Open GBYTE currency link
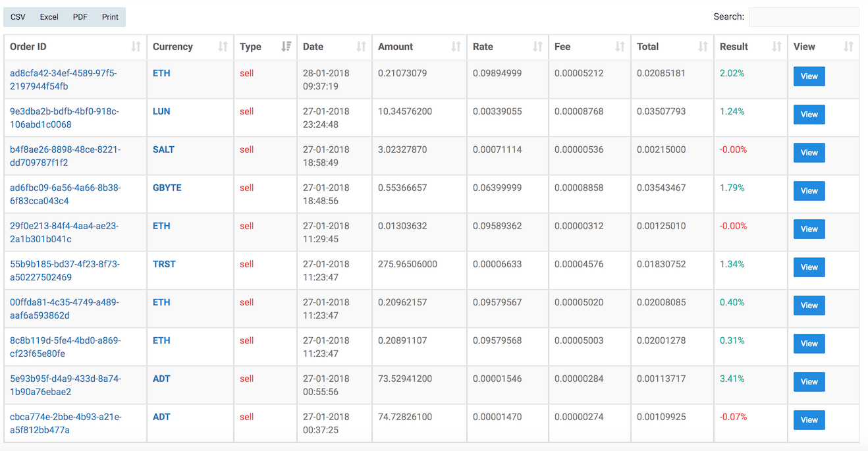Image resolution: width=868 pixels, height=451 pixels. [167, 188]
